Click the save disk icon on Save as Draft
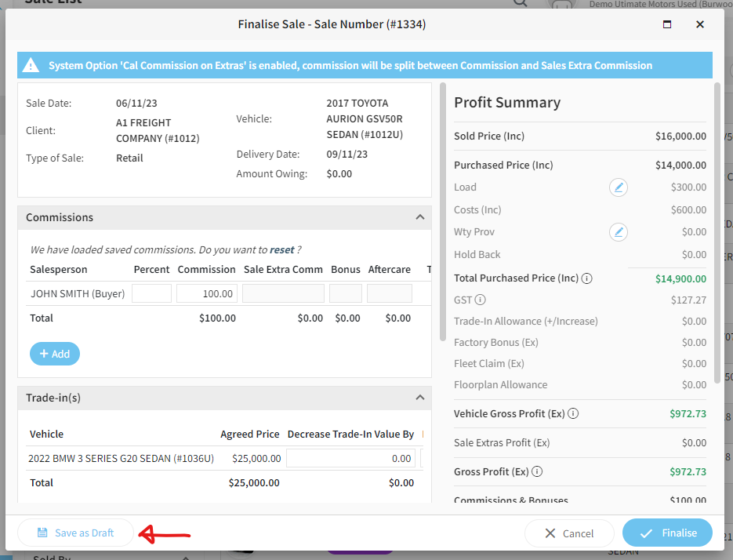The height and width of the screenshot is (560, 733). coord(42,533)
